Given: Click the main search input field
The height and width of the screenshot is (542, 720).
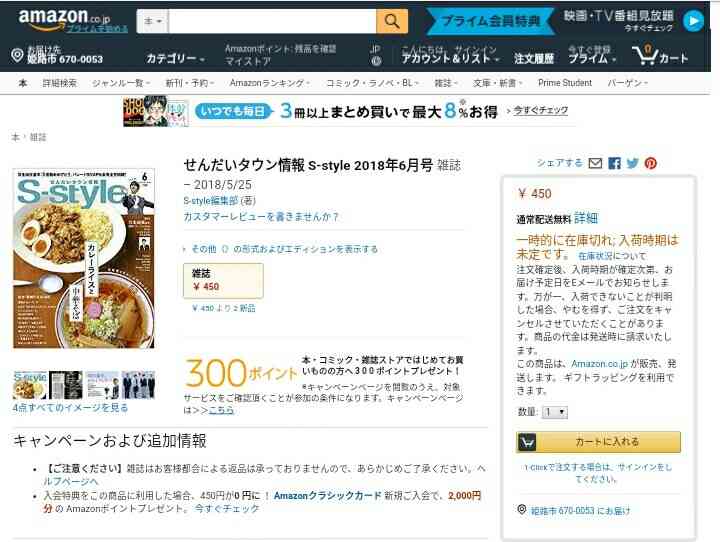Looking at the screenshot, I should [272, 21].
